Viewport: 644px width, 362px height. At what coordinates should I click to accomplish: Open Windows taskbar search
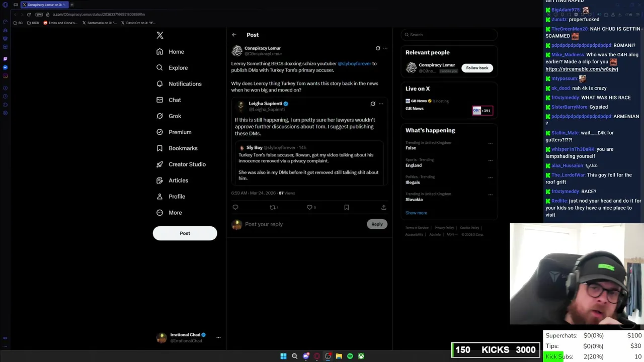(x=294, y=356)
